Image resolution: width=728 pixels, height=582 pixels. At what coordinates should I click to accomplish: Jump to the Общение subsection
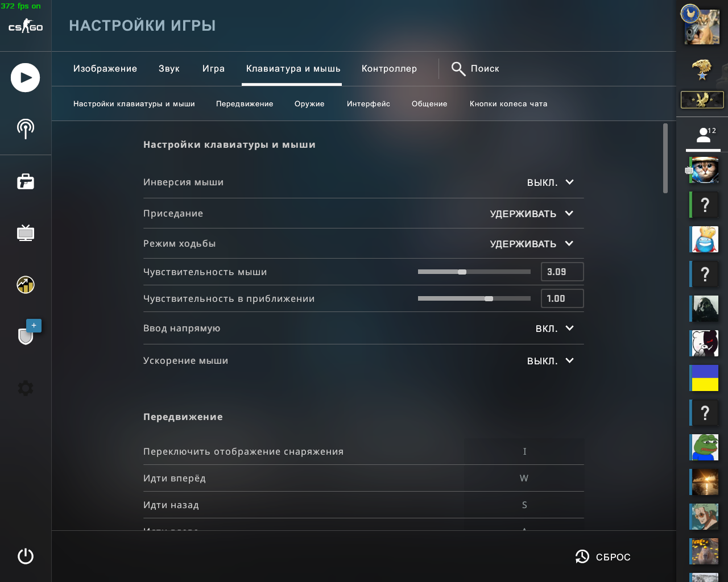(429, 104)
